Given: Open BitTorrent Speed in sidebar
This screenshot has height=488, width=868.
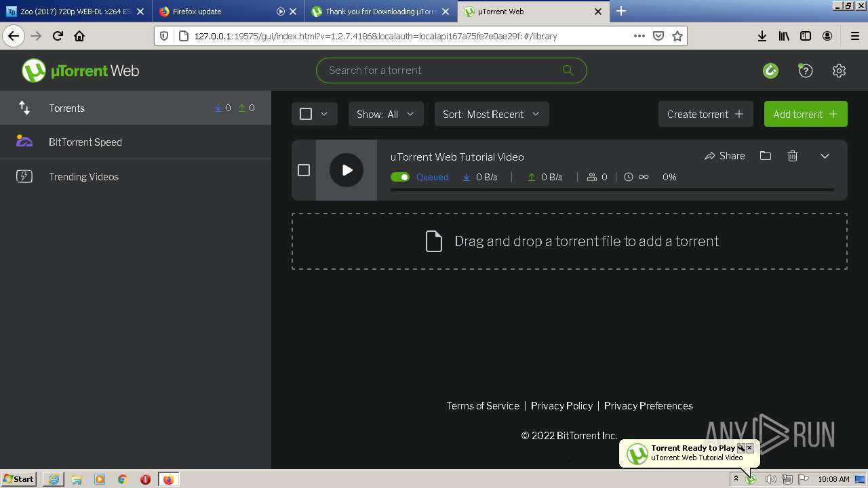Looking at the screenshot, I should (x=136, y=142).
